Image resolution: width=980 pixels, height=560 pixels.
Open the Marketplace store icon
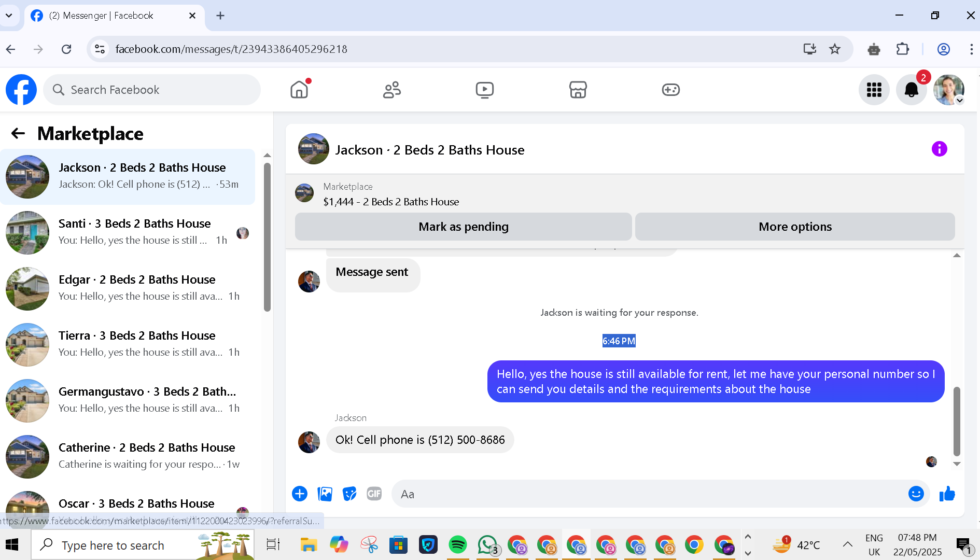tap(578, 90)
